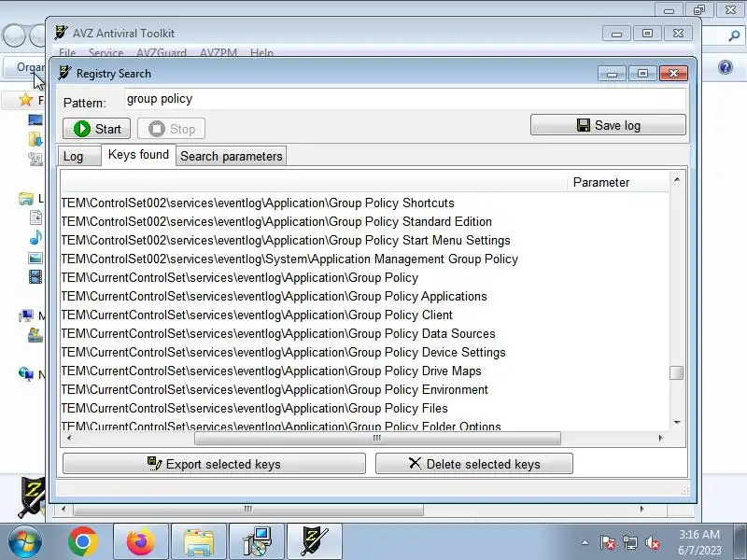Click the results list scroll-left arrow
Screen dimensions: 747x560
click(x=69, y=438)
